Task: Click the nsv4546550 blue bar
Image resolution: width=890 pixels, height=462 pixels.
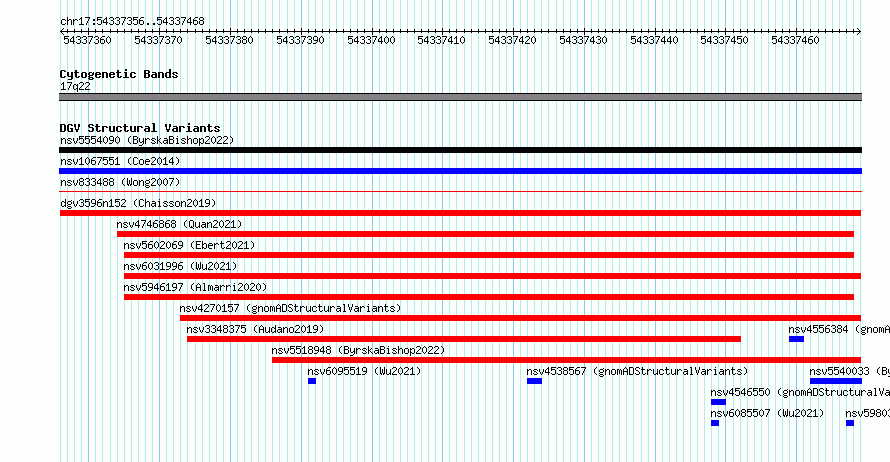Action: point(719,402)
